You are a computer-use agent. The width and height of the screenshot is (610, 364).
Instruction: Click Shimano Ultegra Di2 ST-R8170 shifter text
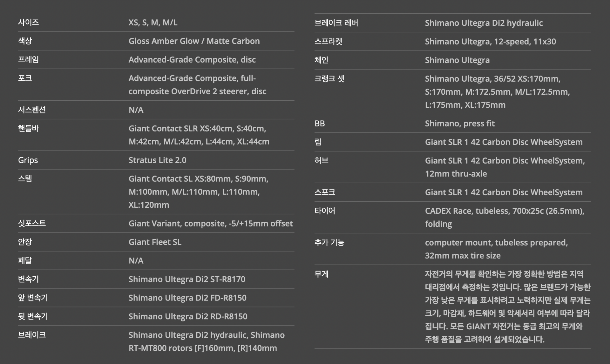187,279
